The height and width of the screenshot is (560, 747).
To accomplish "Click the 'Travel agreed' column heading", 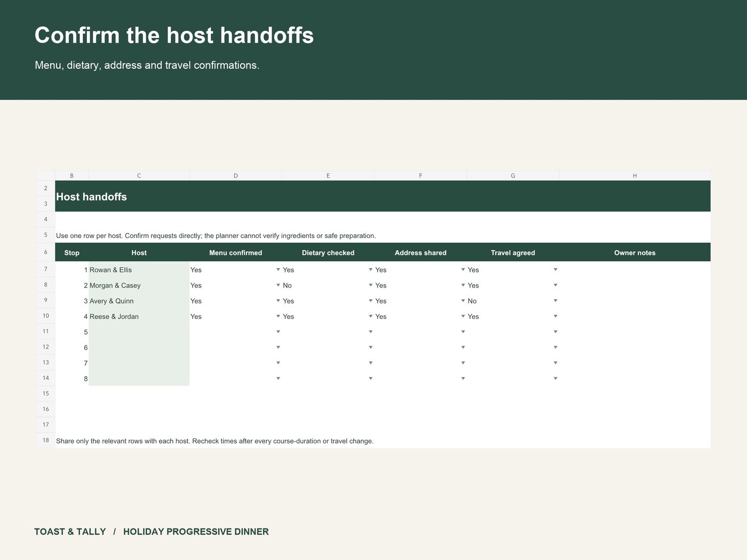I will (x=513, y=253).
